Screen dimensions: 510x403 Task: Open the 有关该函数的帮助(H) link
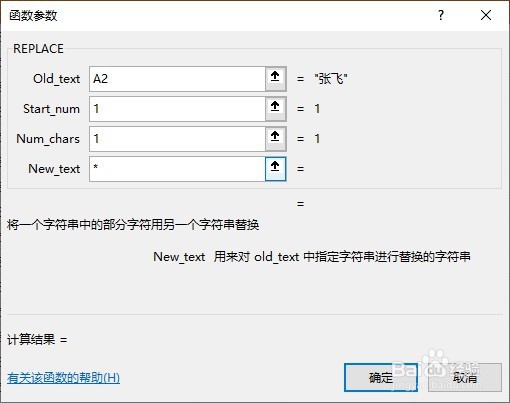click(63, 378)
